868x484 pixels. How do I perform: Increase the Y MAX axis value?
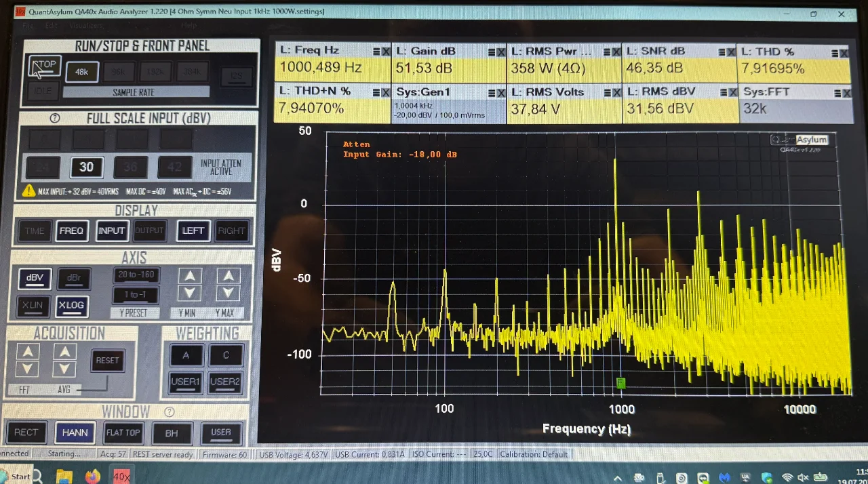[x=228, y=276]
